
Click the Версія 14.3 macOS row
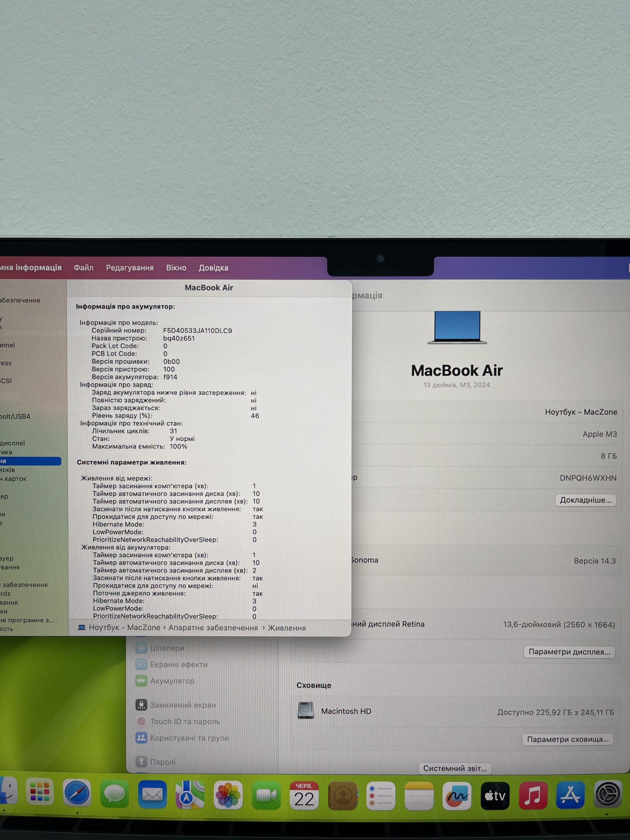[x=486, y=560]
